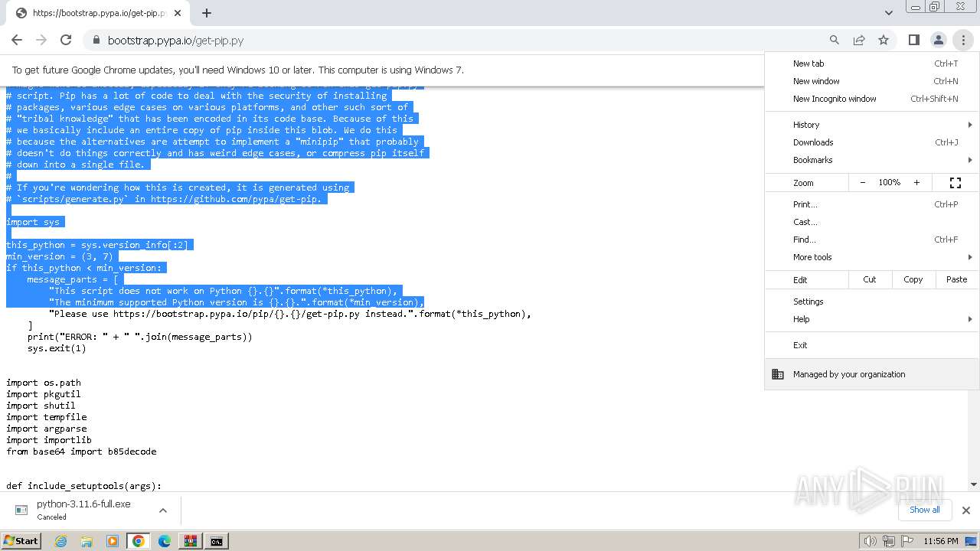Open the tab search dropdown
Image resolution: width=980 pixels, height=551 pixels.
(x=888, y=13)
